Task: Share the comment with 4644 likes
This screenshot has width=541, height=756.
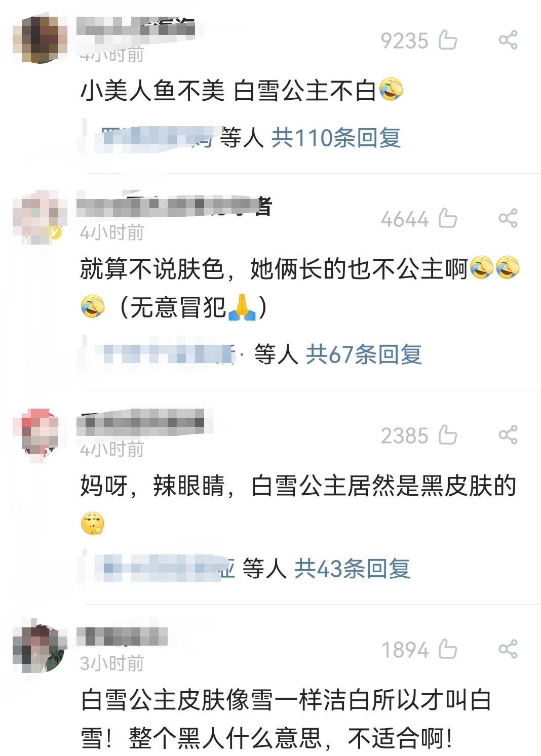Action: pos(508,218)
